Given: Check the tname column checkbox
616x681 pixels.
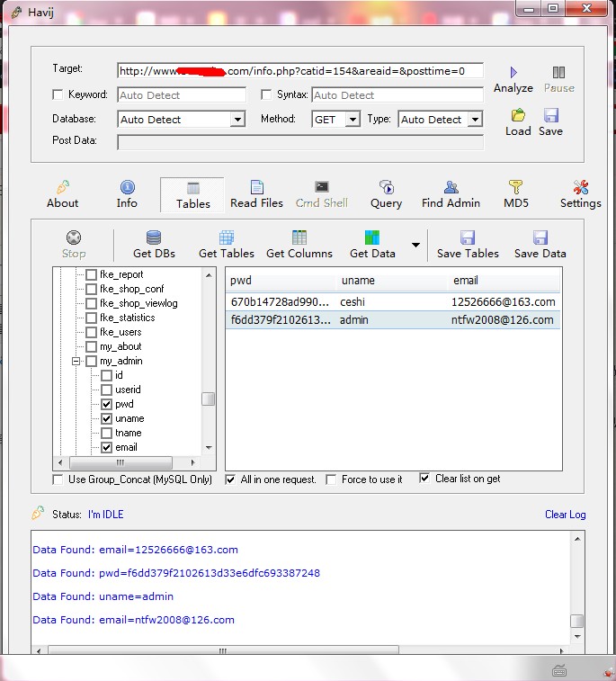Looking at the screenshot, I should click(x=106, y=433).
